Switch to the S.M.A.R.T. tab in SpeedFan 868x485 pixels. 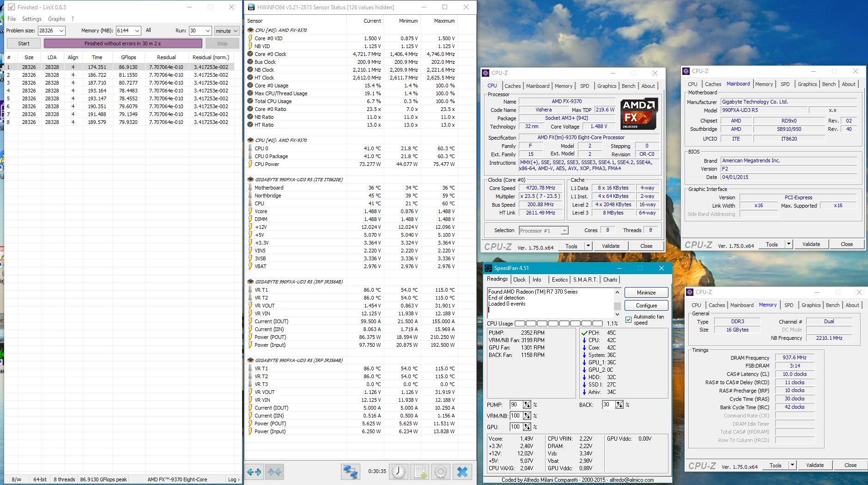point(585,280)
